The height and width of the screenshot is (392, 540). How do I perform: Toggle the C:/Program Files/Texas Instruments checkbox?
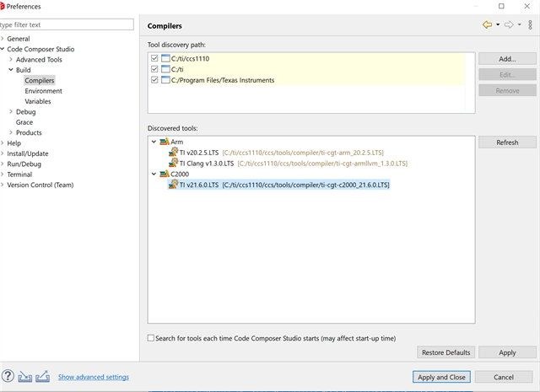(x=154, y=80)
